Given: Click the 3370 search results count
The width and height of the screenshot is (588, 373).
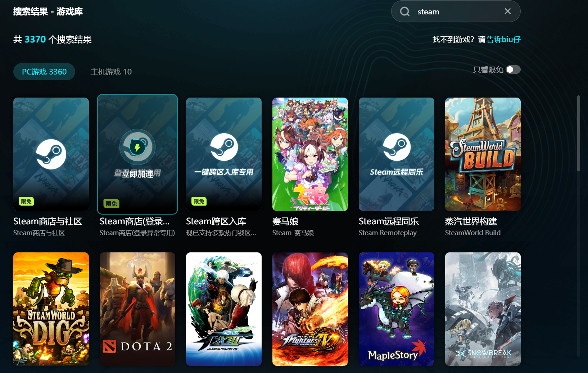Looking at the screenshot, I should (35, 39).
